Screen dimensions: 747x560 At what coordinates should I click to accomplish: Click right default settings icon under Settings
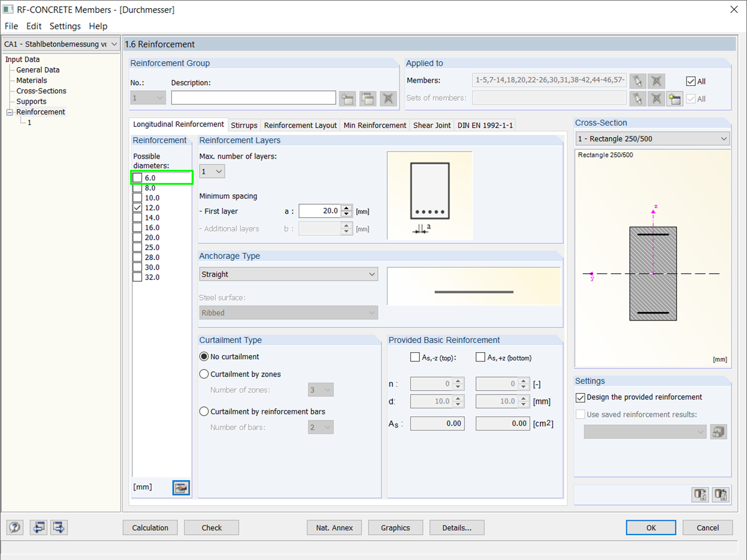pos(721,495)
